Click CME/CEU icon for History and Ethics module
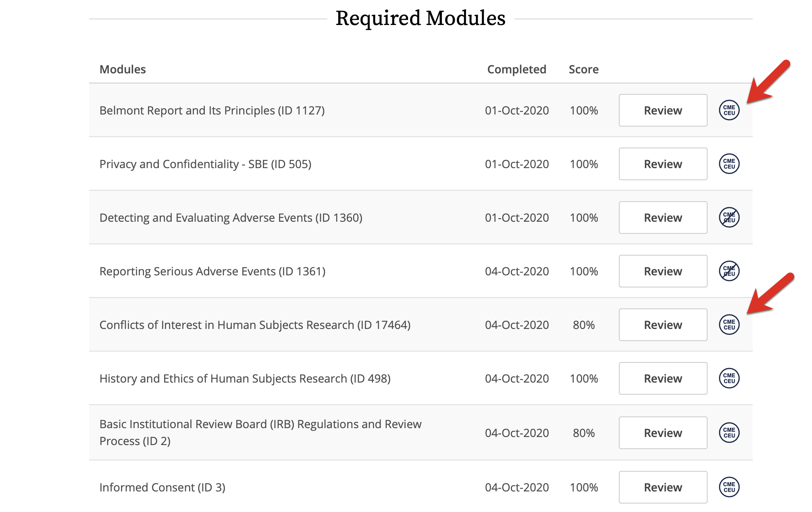 pos(729,379)
